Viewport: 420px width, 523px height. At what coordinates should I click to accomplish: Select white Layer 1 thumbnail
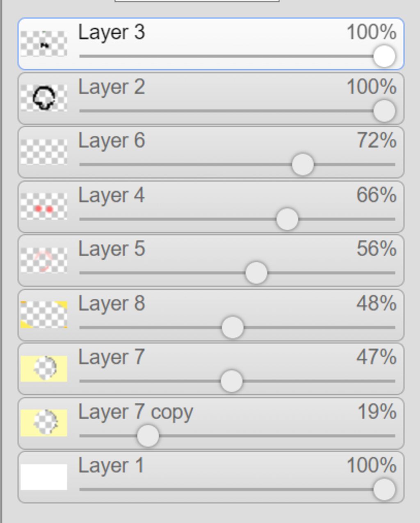(x=44, y=477)
